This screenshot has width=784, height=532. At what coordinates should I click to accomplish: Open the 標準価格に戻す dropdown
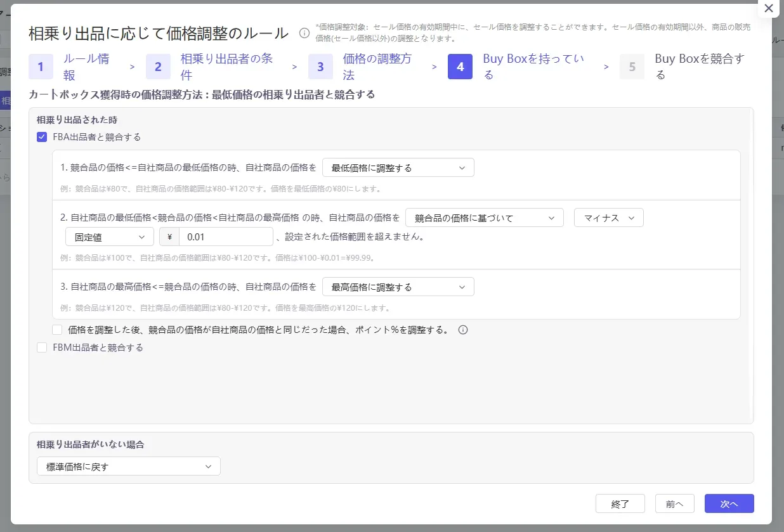click(129, 467)
